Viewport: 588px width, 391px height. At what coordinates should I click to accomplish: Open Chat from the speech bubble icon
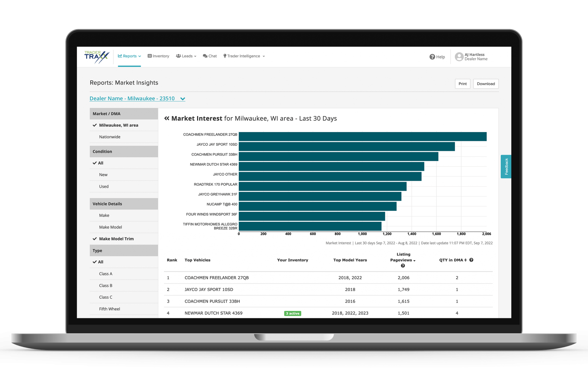(205, 56)
